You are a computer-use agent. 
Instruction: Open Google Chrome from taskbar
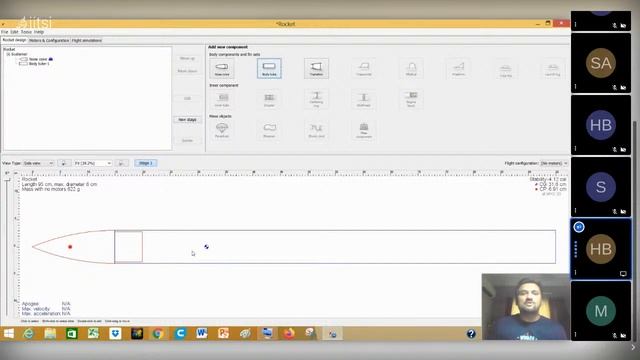point(158,333)
